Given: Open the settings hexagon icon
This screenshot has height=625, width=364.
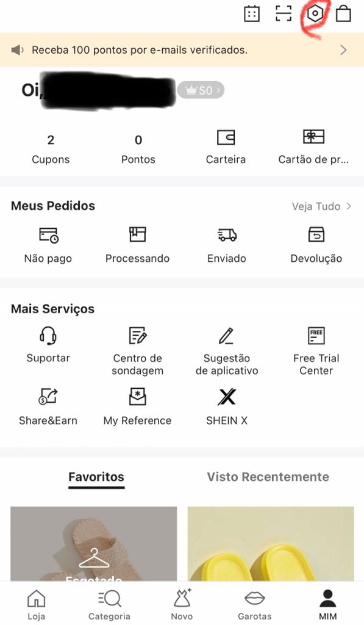Looking at the screenshot, I should click(x=315, y=13).
